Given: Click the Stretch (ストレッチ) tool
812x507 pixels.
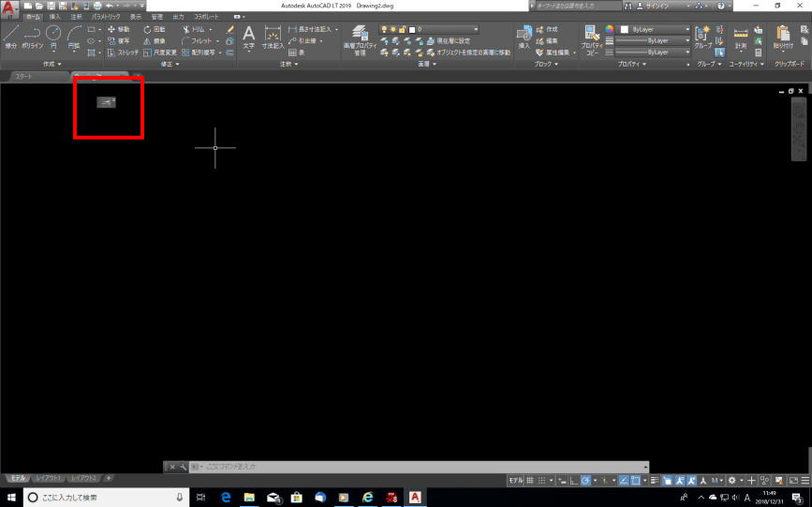Looking at the screenshot, I should click(x=124, y=52).
